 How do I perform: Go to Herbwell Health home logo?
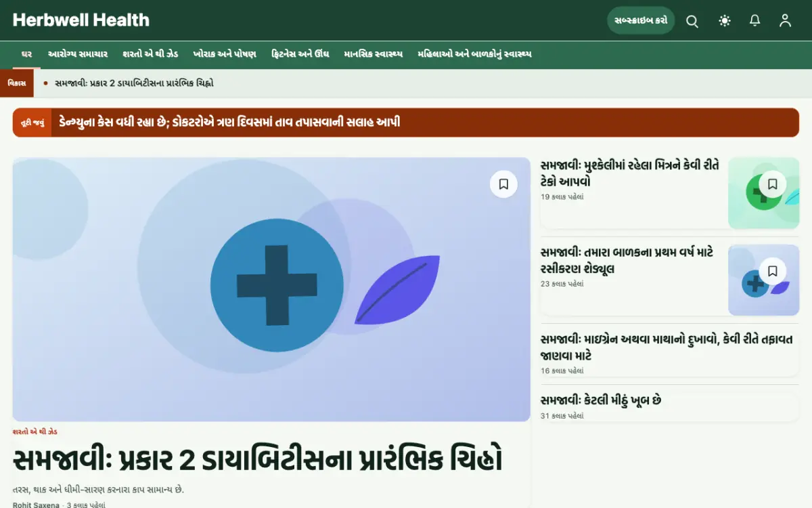click(x=81, y=20)
